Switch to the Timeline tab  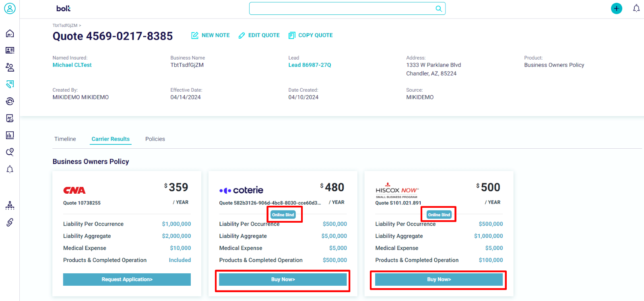coord(65,139)
